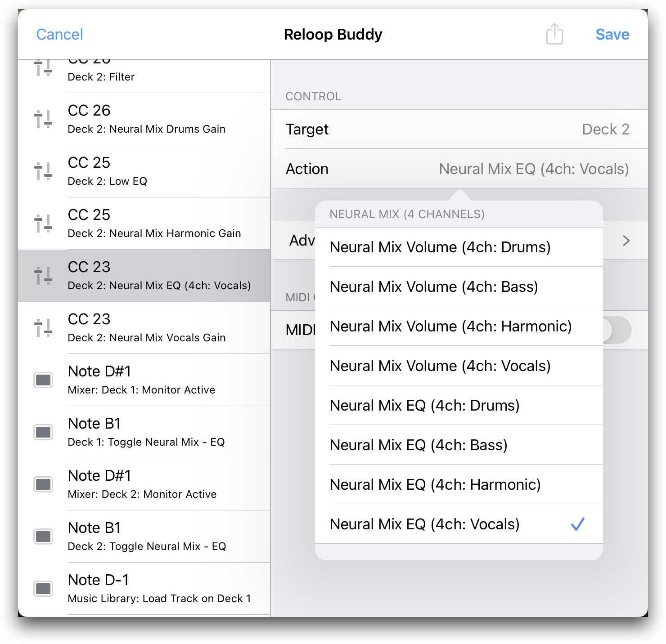Select Note D#1 Deck 1: Monitor Active
666x644 pixels.
pos(144,380)
